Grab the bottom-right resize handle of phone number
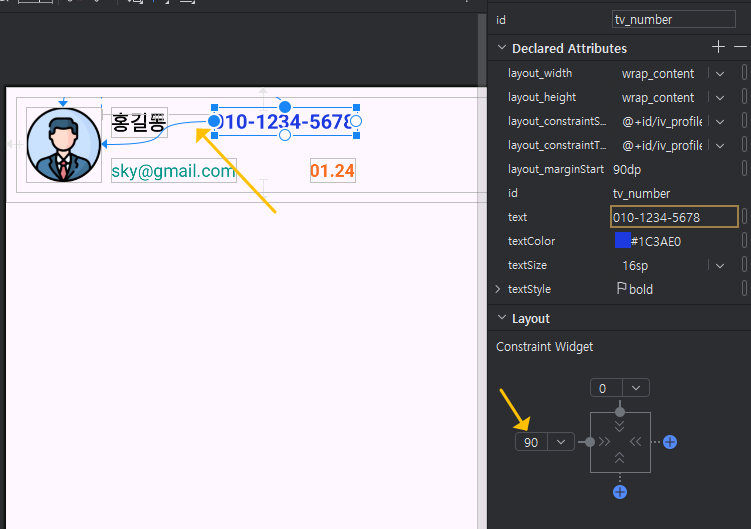 click(356, 136)
